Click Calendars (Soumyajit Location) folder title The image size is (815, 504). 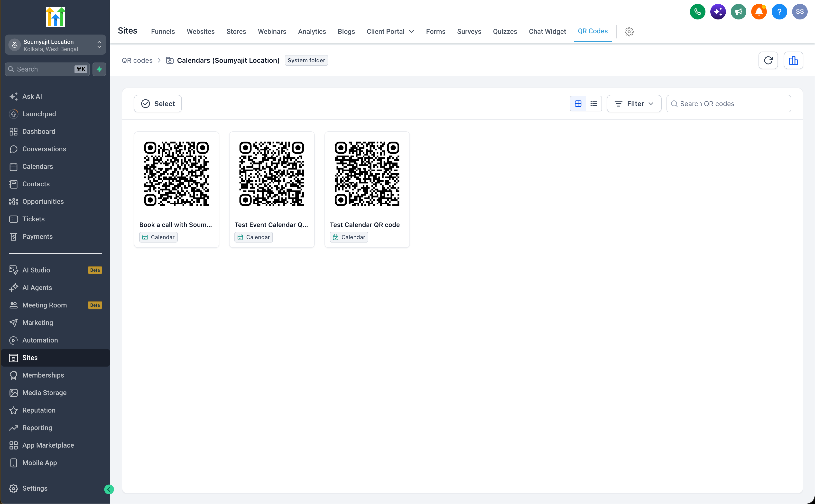(x=228, y=60)
